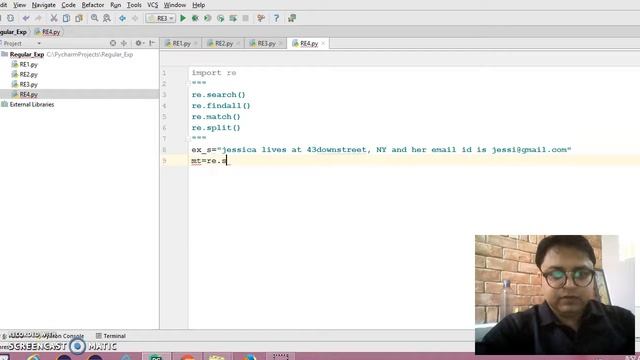Click RE4.py in the navigation breadcrumb
The image size is (640, 360).
pyautogui.click(x=48, y=32)
